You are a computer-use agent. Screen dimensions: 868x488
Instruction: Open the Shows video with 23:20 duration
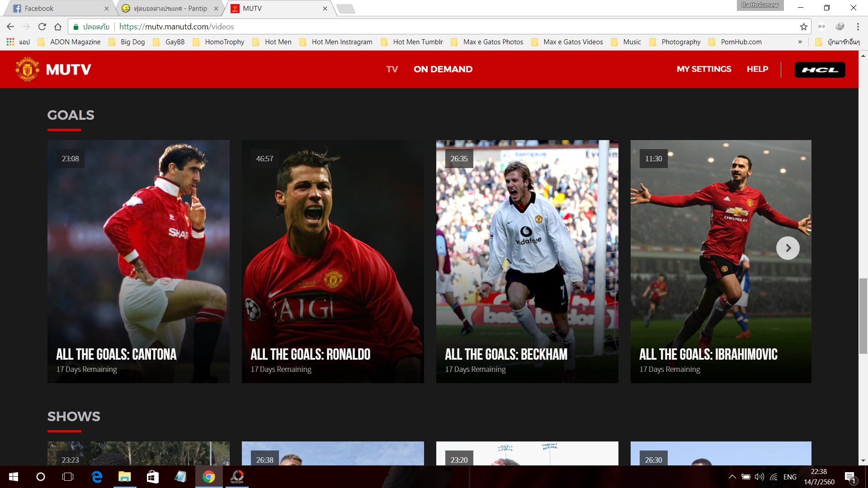click(x=527, y=454)
